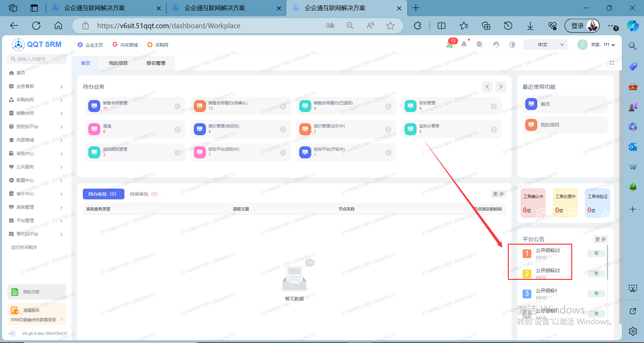
Task: Expand 系统管理 sidebar menu
Action: click(36, 207)
